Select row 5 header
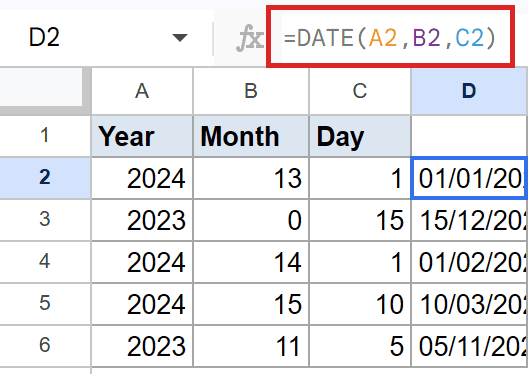Viewport: 528px width, 374px height. [45, 304]
